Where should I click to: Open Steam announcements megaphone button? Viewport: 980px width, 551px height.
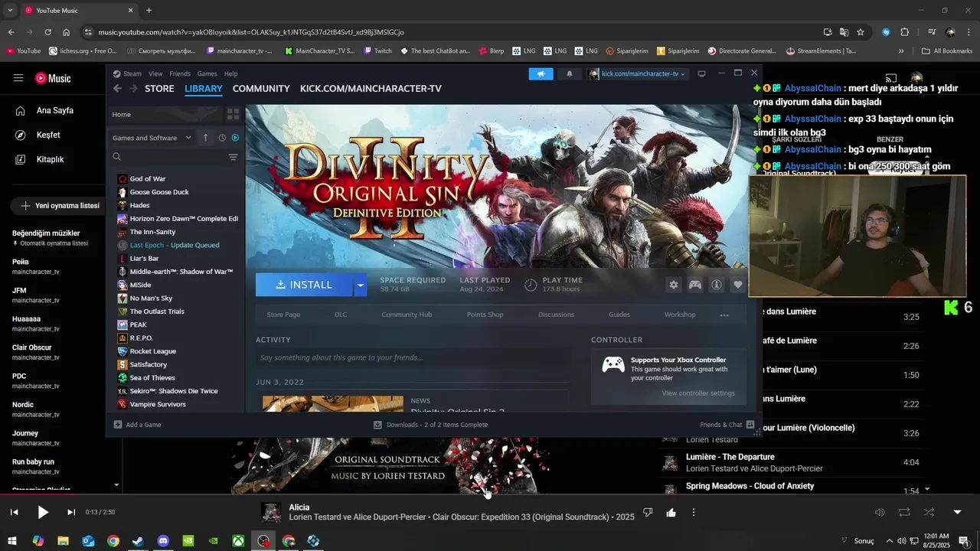tap(541, 73)
